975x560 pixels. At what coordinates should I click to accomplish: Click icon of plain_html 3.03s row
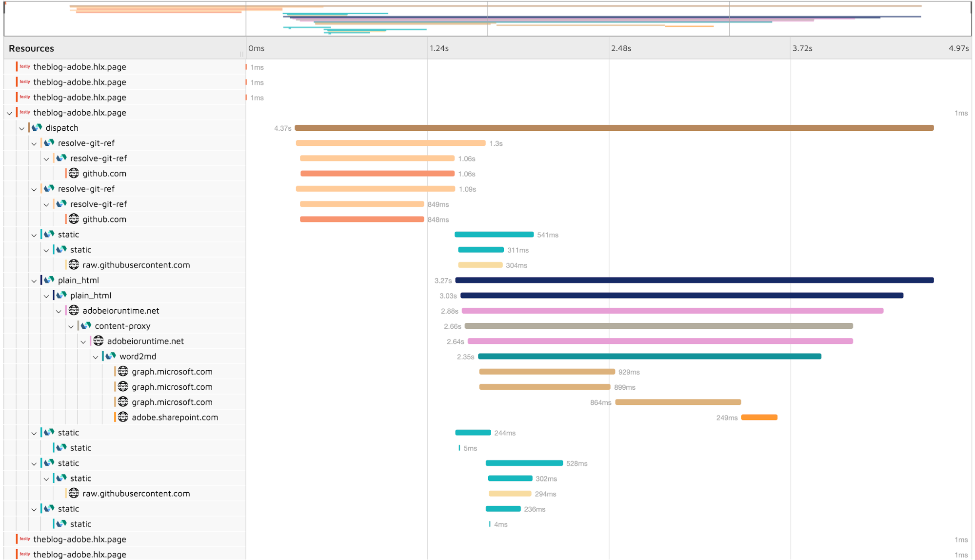point(61,295)
